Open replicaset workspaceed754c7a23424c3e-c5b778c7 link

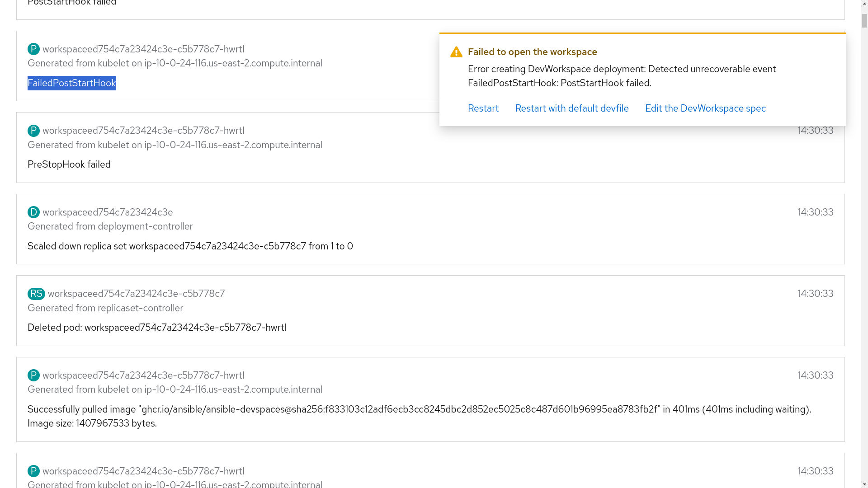[136, 294]
